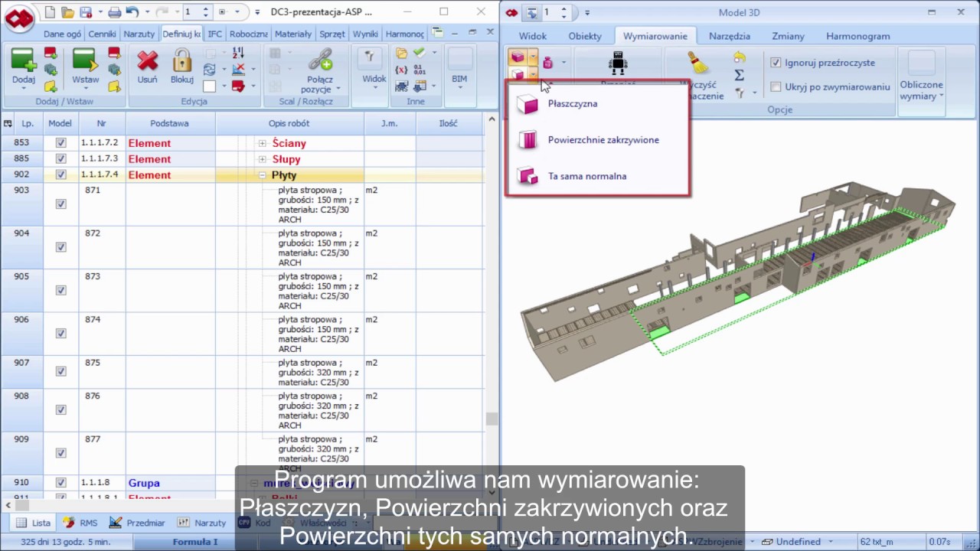The width and height of the screenshot is (980, 551).
Task: Open dropdown arrow next to funnel icon in Model 3D
Action: click(x=754, y=93)
